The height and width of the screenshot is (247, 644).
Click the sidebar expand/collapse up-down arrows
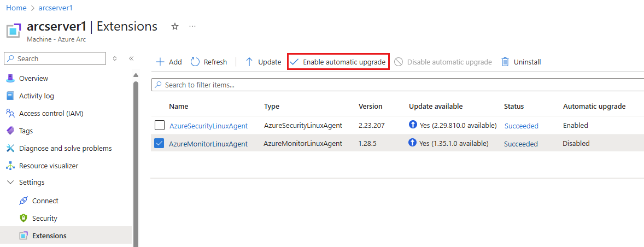click(x=115, y=58)
